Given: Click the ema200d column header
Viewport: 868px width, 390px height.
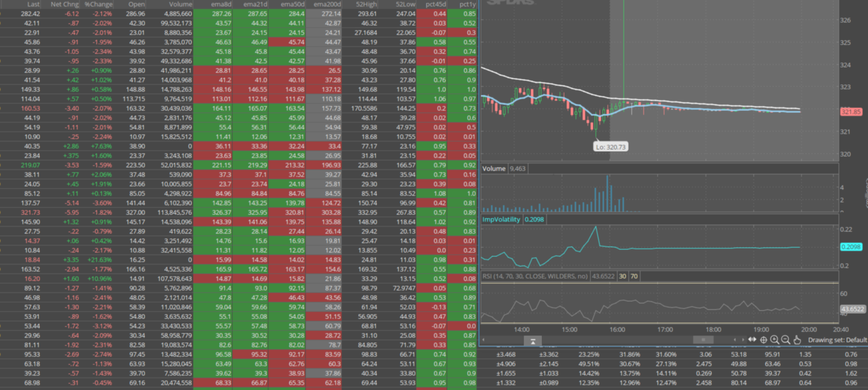Looking at the screenshot, I should pyautogui.click(x=327, y=4).
